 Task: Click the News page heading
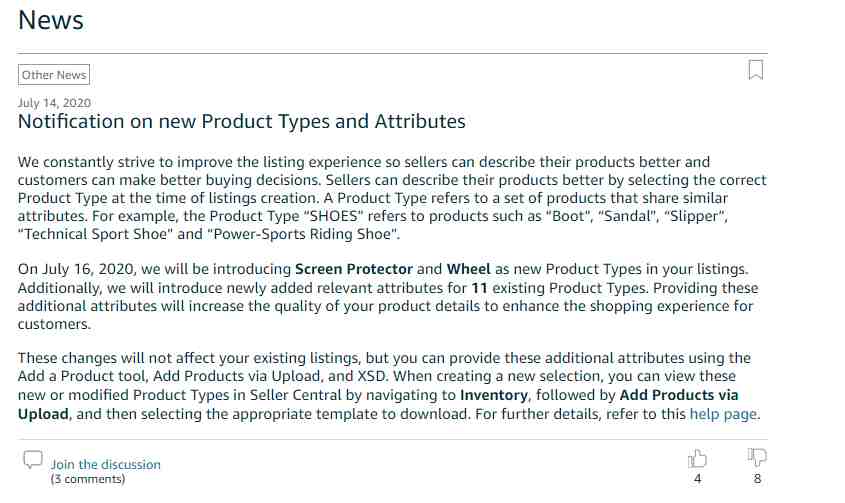[51, 20]
